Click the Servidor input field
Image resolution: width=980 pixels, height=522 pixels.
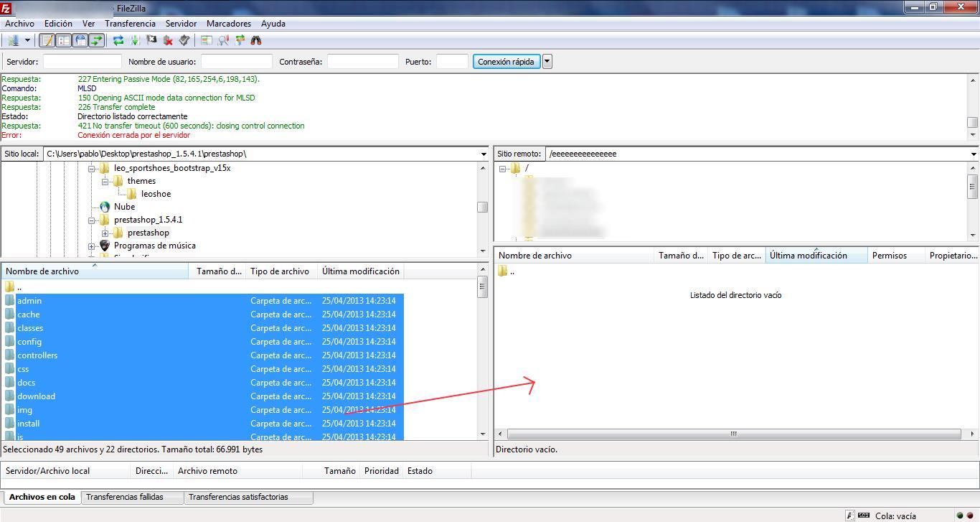point(82,62)
